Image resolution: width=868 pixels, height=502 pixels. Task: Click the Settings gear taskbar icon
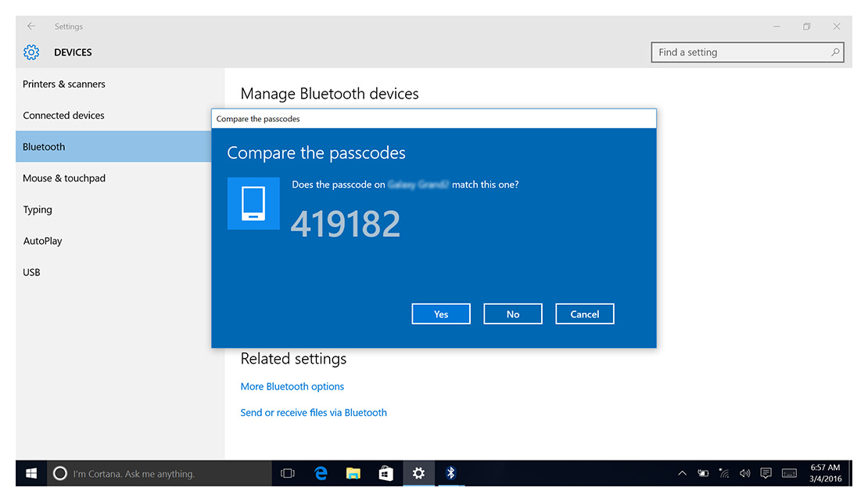point(418,473)
